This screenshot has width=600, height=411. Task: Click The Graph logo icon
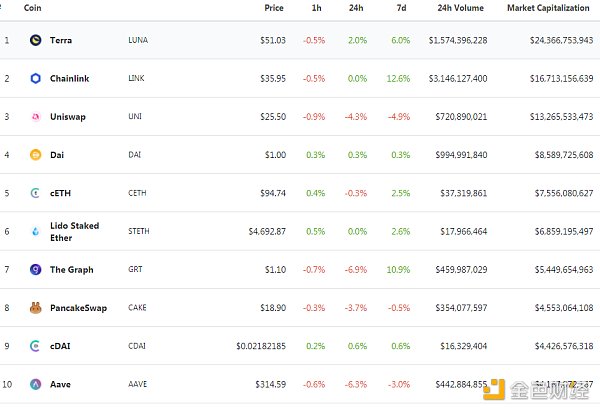(x=35, y=269)
